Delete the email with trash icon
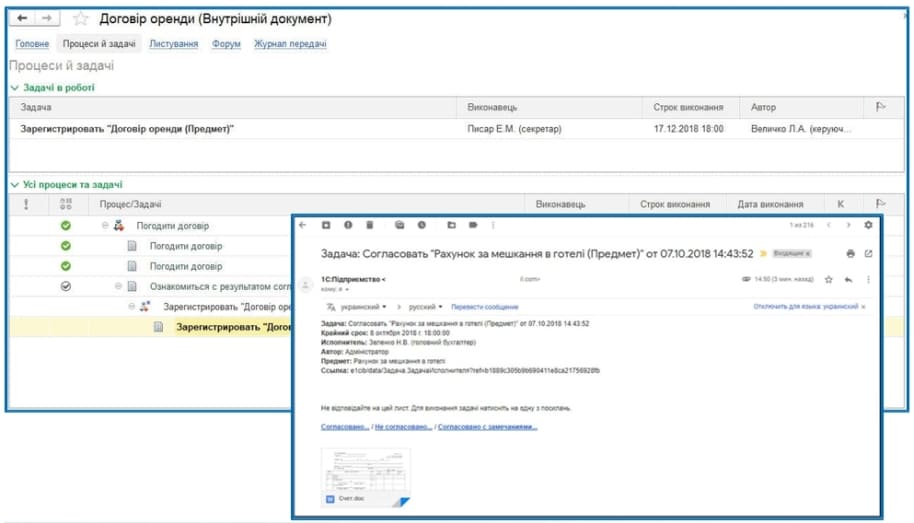Viewport: 914px width, 523px height. click(370, 225)
